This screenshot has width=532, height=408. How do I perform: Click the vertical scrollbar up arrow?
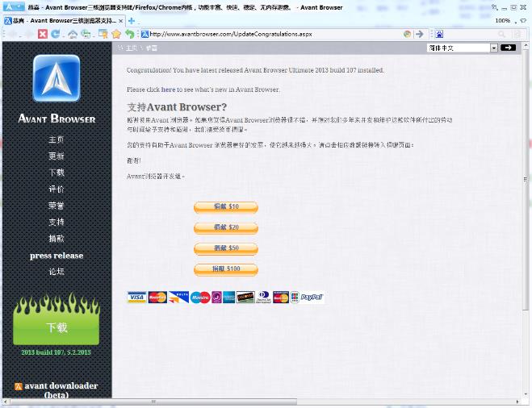point(526,45)
